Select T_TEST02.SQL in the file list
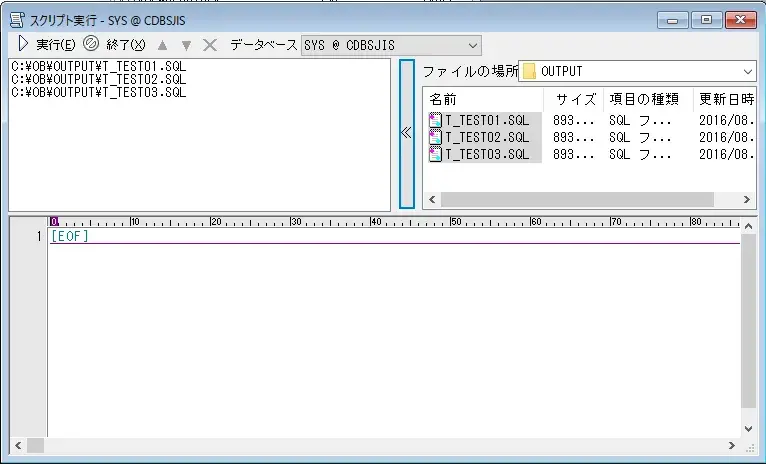This screenshot has height=464, width=766. tap(487, 138)
